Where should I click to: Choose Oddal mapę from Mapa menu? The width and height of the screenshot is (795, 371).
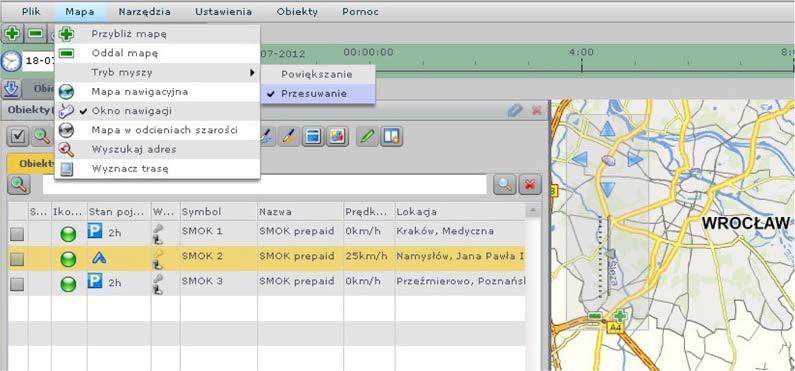click(x=157, y=53)
